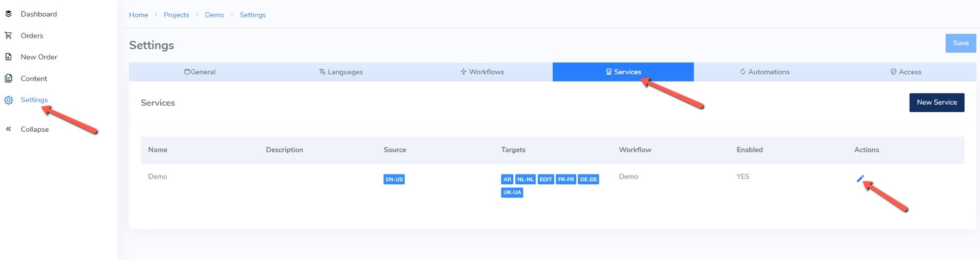Switch to the General tab
Image resolution: width=980 pixels, height=260 pixels.
click(200, 72)
